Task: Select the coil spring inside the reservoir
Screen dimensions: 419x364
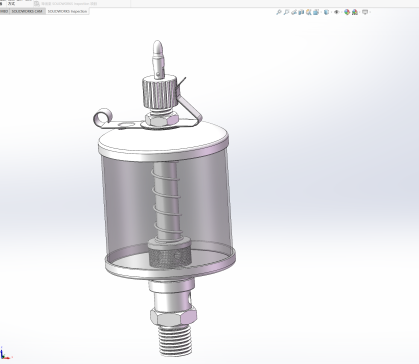Action: [x=167, y=202]
